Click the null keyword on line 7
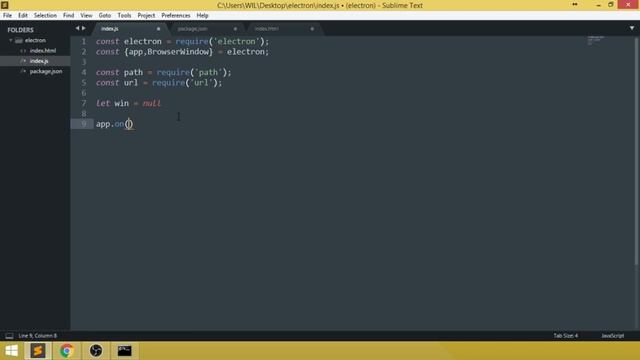 152,103
